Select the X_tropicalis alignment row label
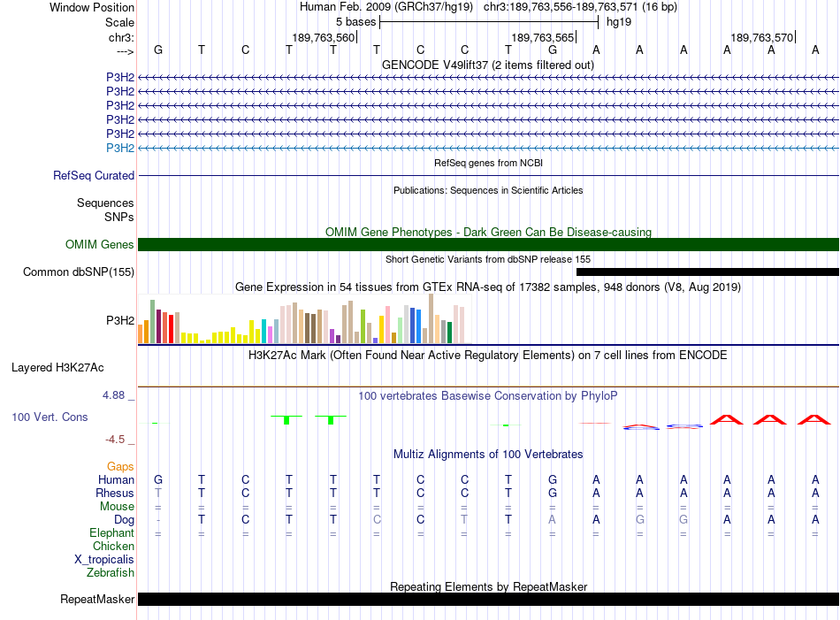The width and height of the screenshot is (840, 620). coord(104,560)
